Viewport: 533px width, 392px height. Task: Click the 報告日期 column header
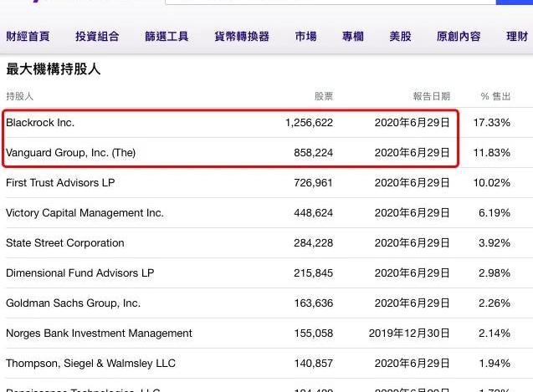(x=432, y=96)
